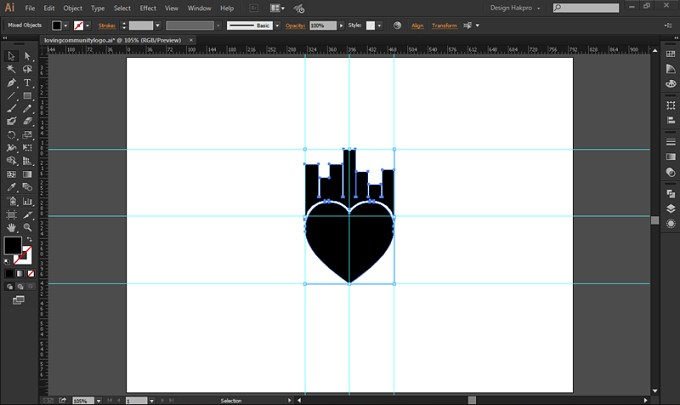Screen dimensions: 680x405
Task: Select the Type tool
Action: tap(27, 82)
